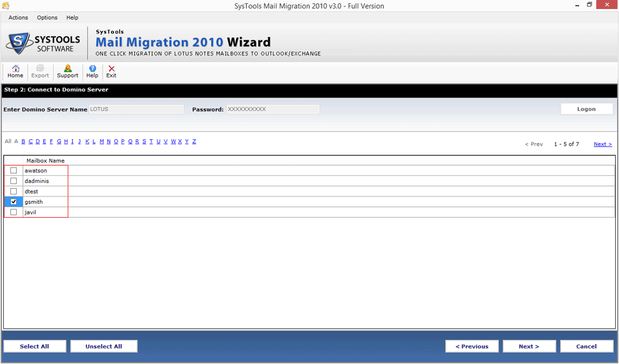Filter mailboxes by letter P
619x364 pixels.
click(x=123, y=141)
